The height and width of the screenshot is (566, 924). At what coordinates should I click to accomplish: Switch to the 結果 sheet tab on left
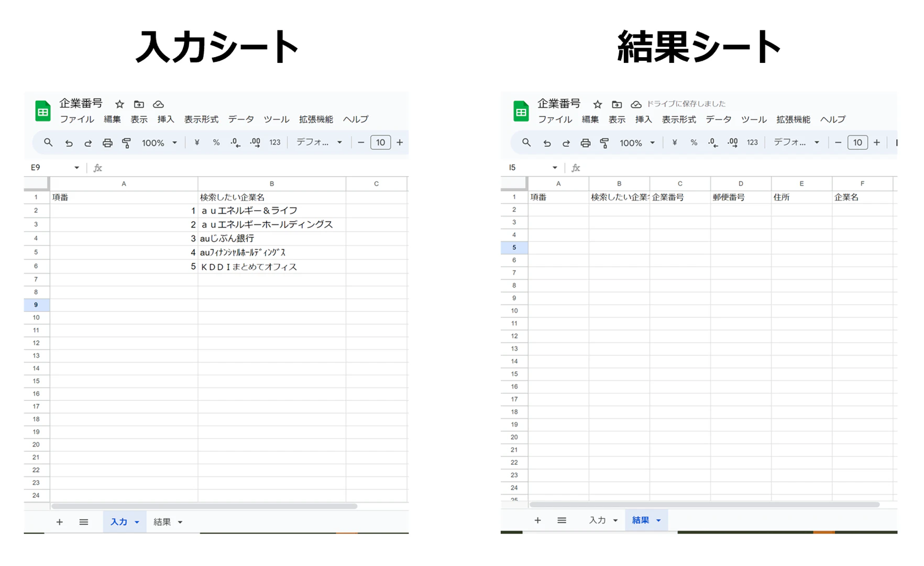tap(168, 522)
